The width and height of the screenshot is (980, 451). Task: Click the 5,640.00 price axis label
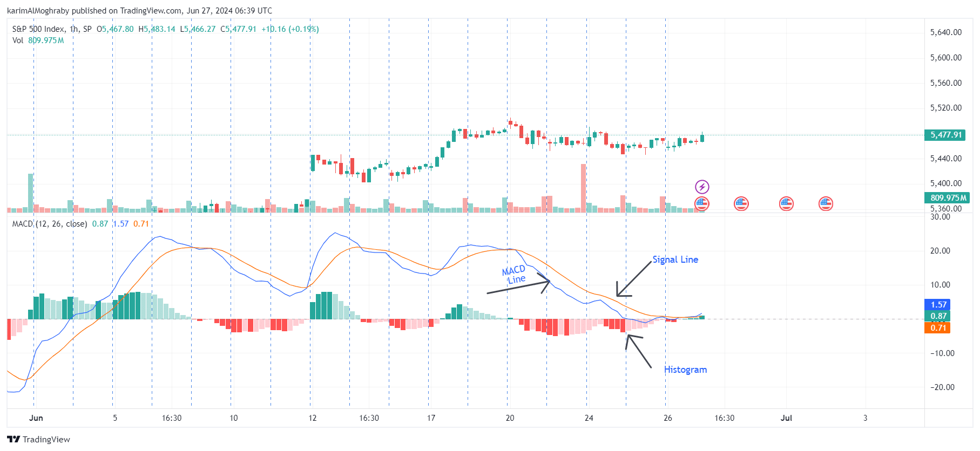coord(946,32)
